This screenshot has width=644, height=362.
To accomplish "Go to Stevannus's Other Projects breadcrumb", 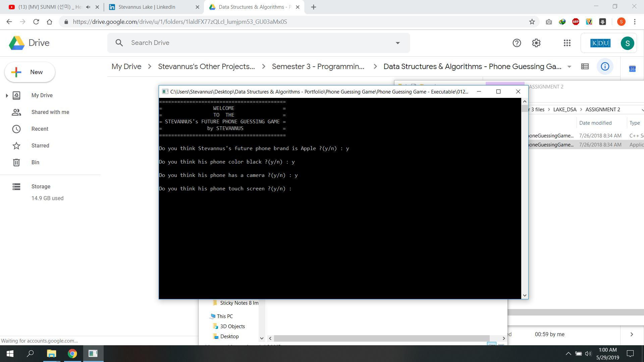I will 206,66.
